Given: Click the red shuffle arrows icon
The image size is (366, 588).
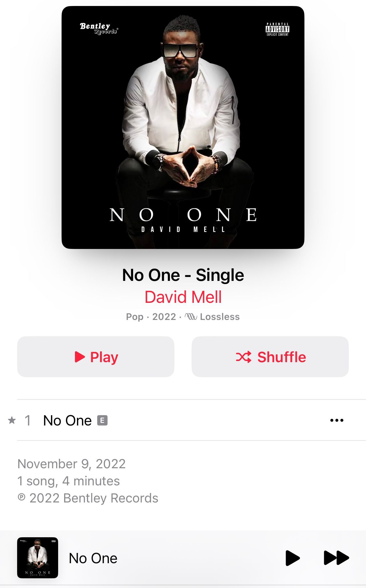Looking at the screenshot, I should click(244, 357).
